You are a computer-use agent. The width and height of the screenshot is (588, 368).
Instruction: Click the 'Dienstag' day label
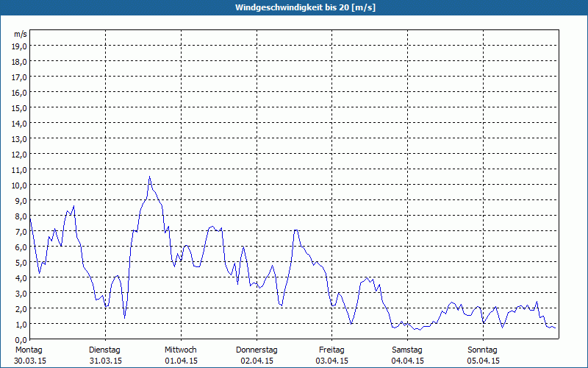104,350
